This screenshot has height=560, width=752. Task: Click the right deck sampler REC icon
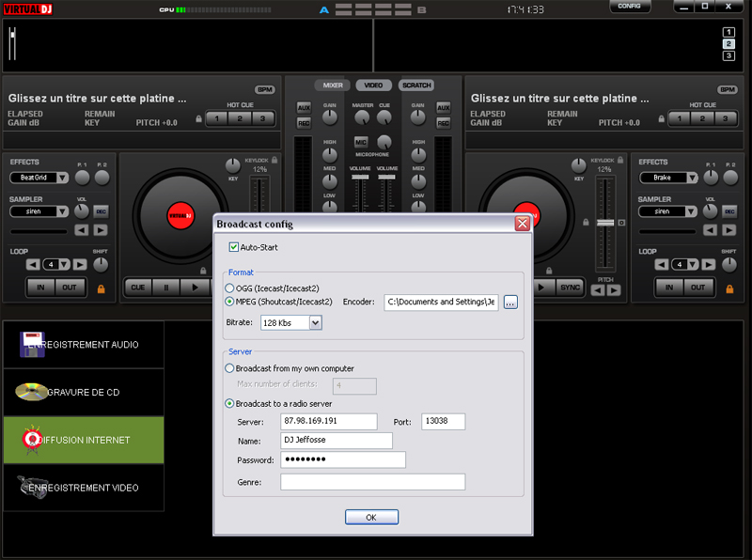[x=729, y=211]
